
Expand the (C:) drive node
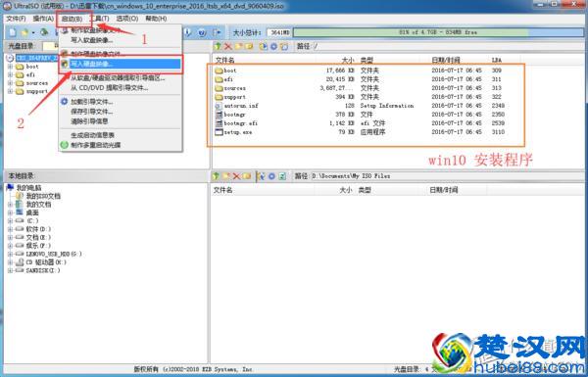click(10, 221)
